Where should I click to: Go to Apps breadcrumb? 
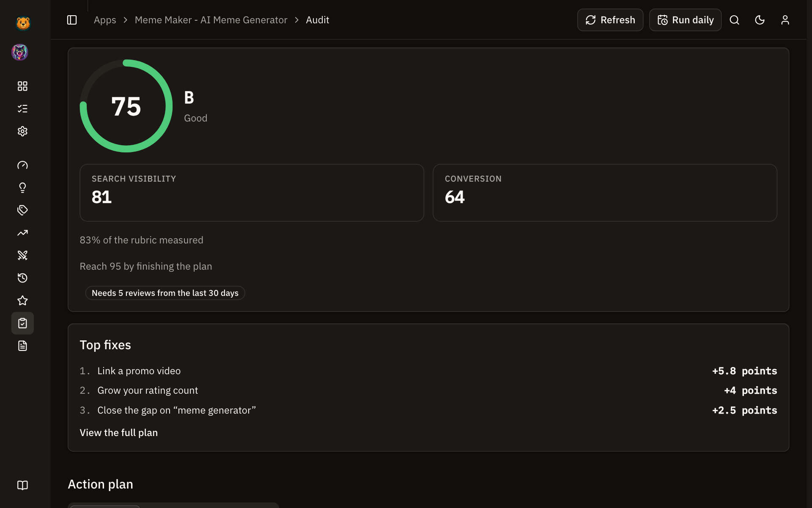tap(105, 20)
